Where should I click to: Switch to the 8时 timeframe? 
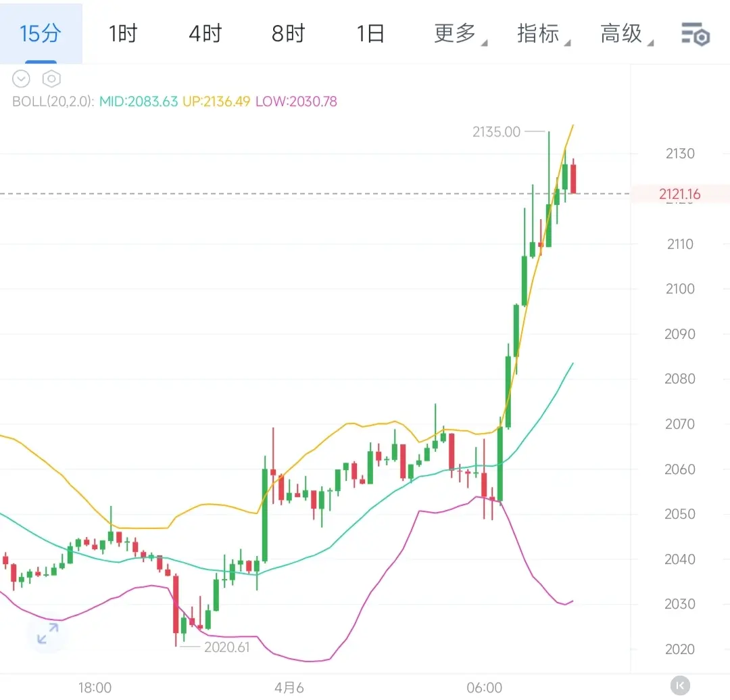(288, 34)
